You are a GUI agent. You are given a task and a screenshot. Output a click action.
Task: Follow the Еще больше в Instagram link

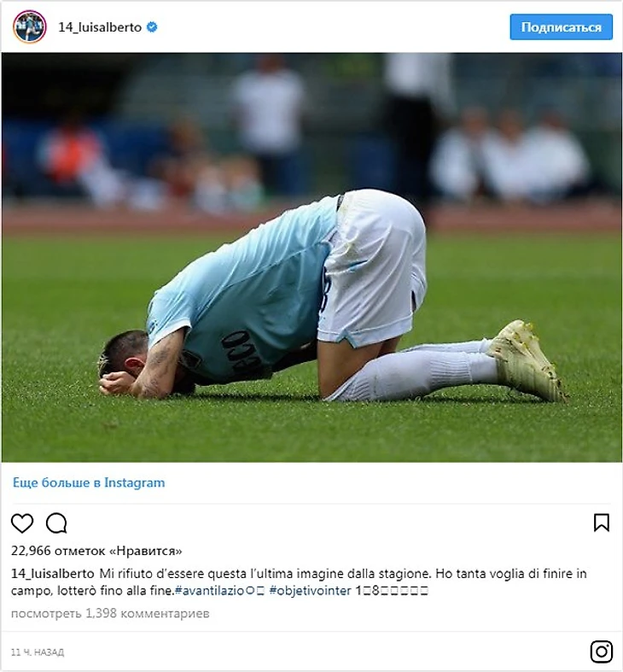coord(89,482)
